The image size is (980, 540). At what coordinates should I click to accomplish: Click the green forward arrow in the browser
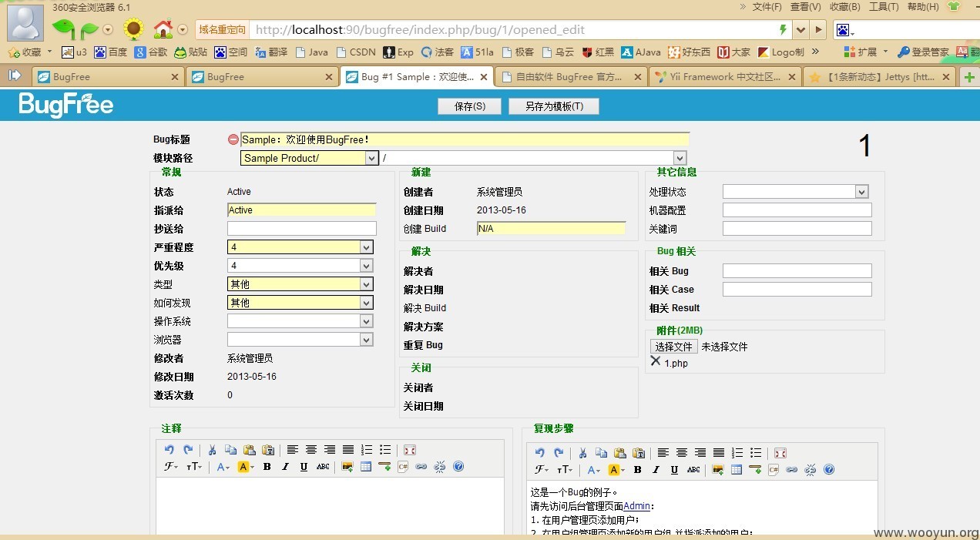(89, 30)
